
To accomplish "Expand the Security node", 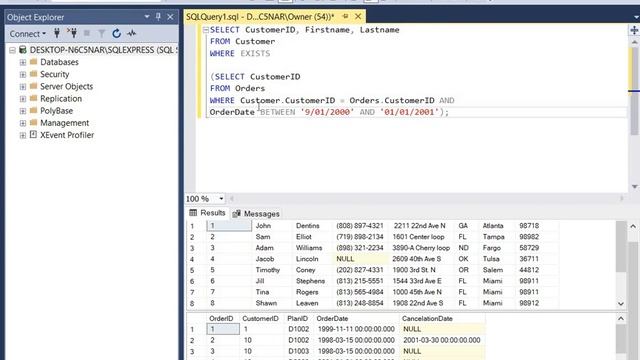I will 23,75.
